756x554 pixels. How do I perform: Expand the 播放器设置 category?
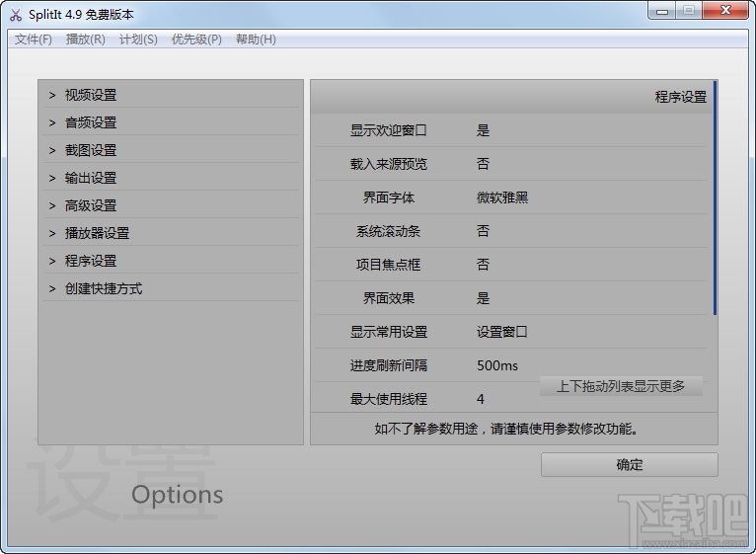point(171,233)
